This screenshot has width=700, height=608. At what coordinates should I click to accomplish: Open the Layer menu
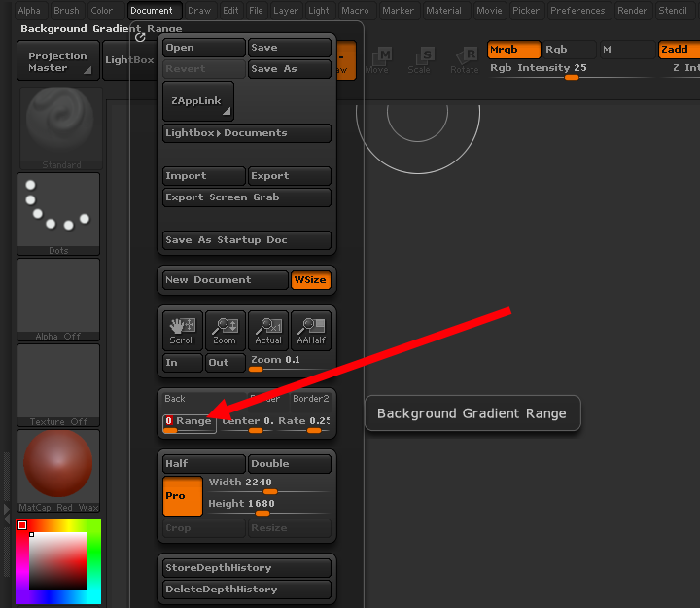(x=286, y=11)
